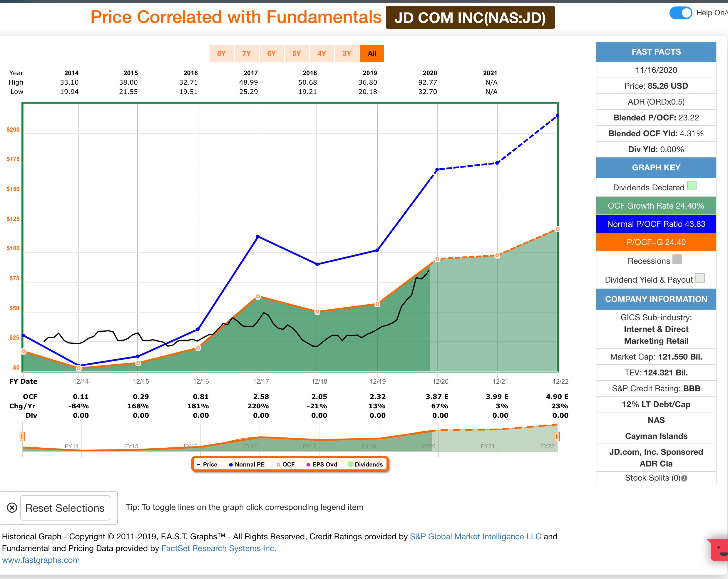The image size is (728, 579).
Task: Click the Stock Splits info icon
Action: (x=684, y=478)
